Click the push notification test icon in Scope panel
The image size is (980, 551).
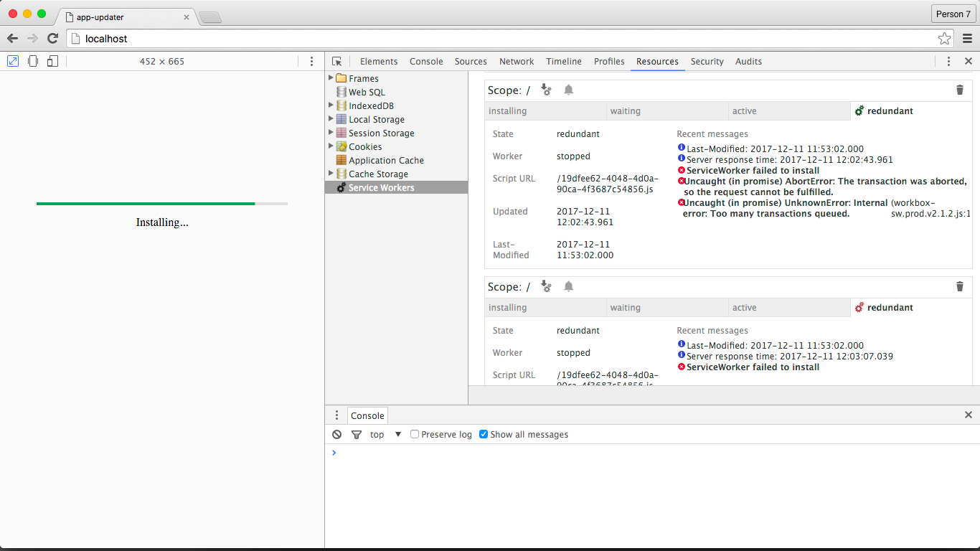[x=568, y=90]
